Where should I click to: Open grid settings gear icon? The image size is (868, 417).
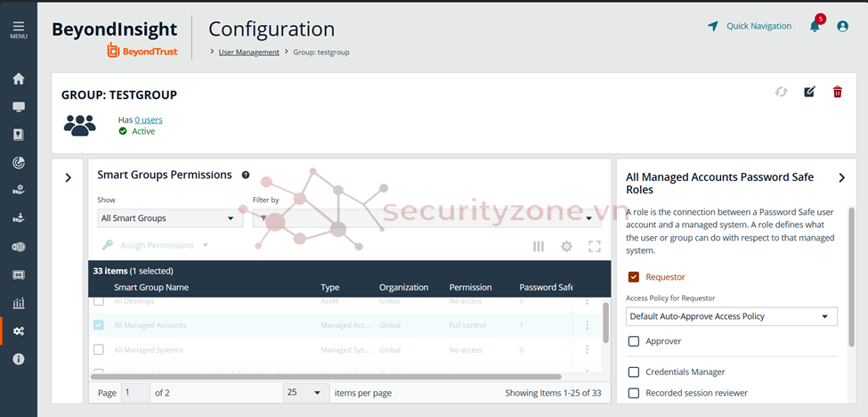point(566,247)
